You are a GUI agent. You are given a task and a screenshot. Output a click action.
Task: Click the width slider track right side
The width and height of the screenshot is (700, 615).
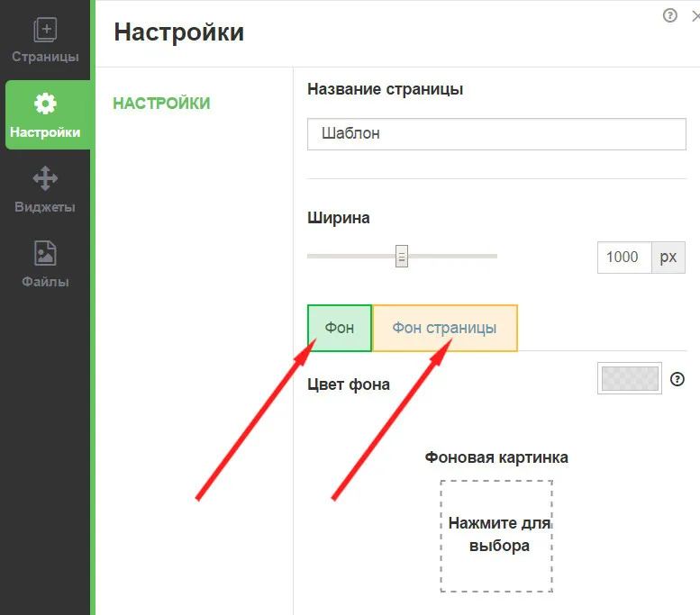(451, 257)
